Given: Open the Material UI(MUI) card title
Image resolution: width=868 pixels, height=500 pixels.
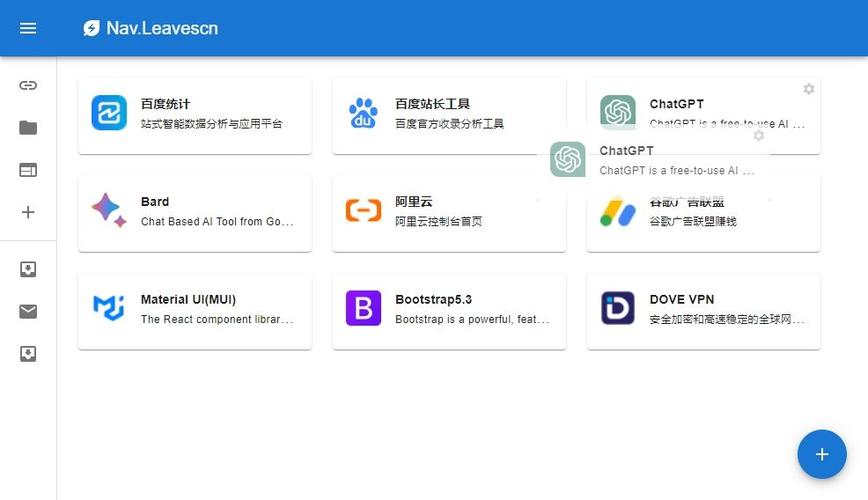Looking at the screenshot, I should [x=188, y=300].
